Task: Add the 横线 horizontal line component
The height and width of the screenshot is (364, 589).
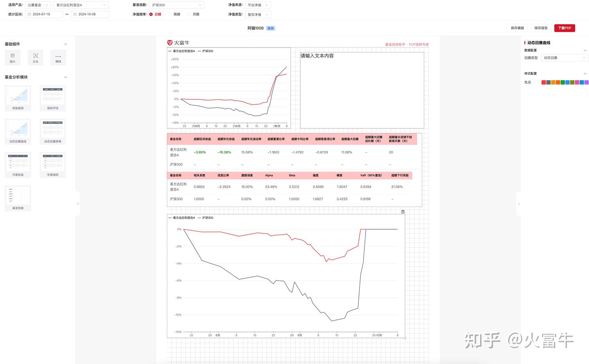Action: [58, 58]
